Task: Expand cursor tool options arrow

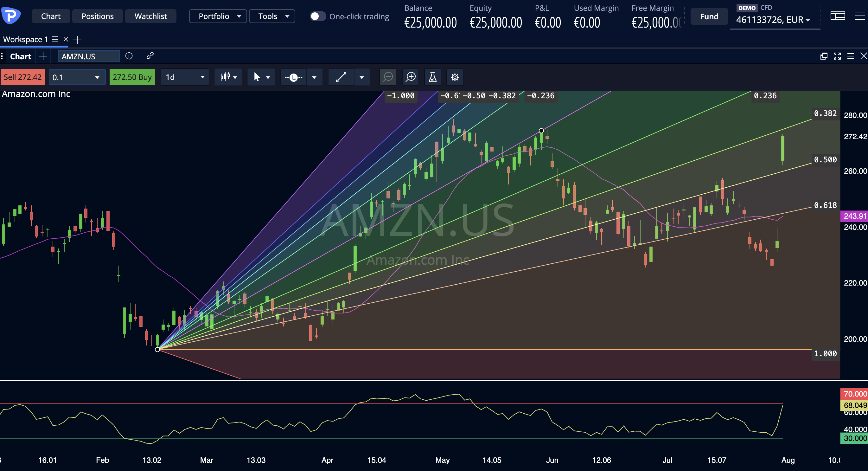Action: (268, 77)
